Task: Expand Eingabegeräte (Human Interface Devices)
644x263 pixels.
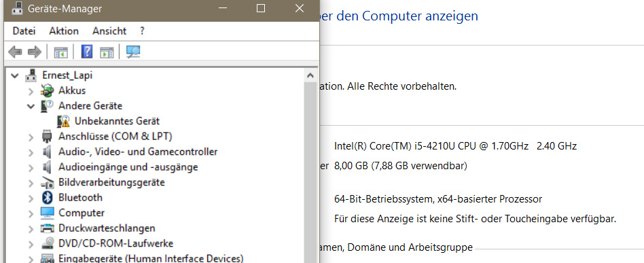Action: click(31, 260)
